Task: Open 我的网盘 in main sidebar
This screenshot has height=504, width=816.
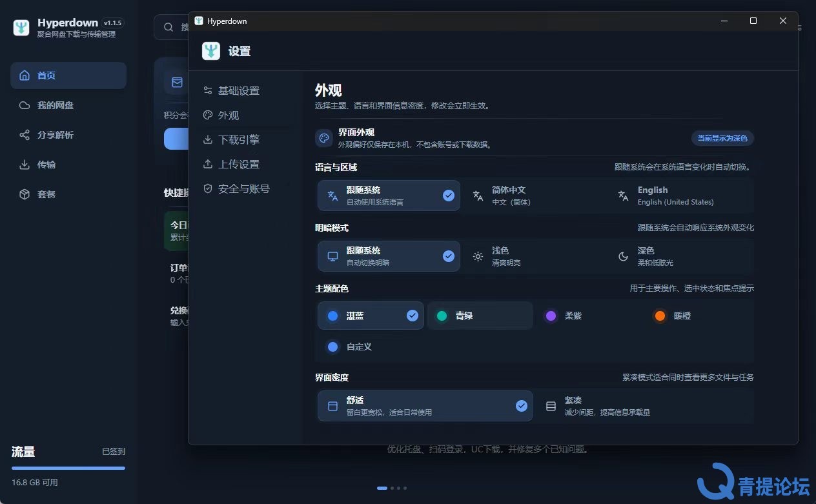Action: coord(68,105)
